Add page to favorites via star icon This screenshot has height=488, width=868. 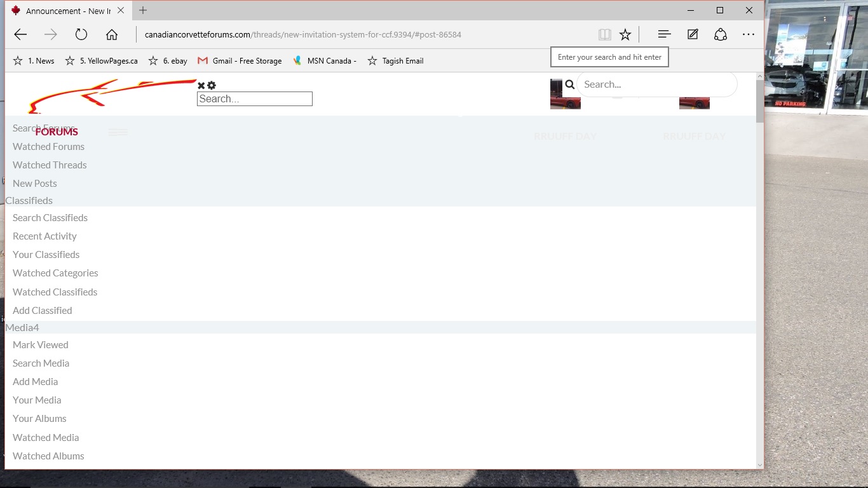pos(625,34)
